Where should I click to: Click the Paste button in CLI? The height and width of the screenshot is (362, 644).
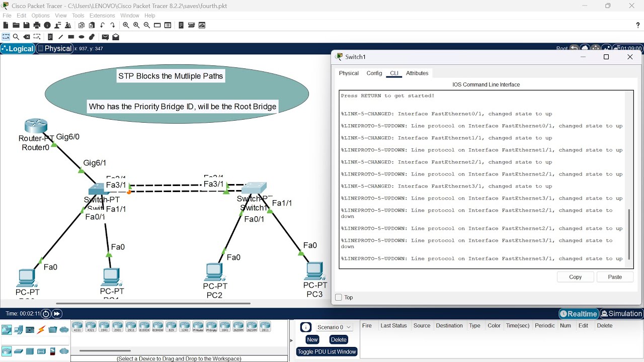615,277
